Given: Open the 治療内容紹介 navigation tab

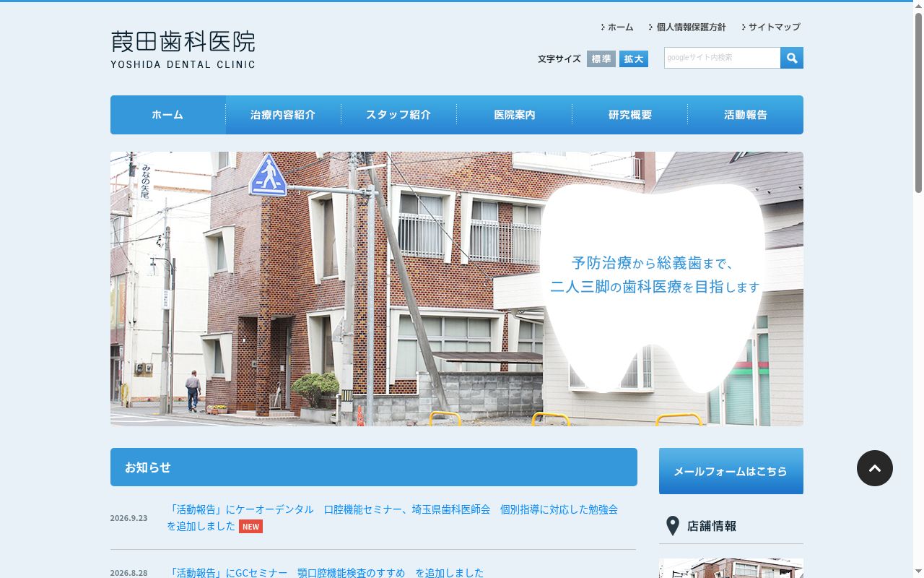Looking at the screenshot, I should (x=283, y=115).
